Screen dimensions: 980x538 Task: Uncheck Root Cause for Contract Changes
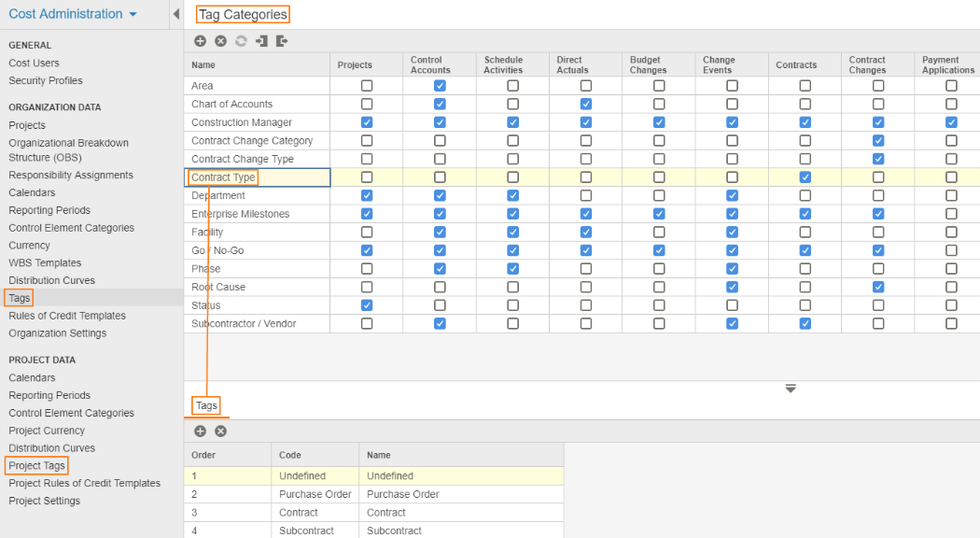tap(878, 287)
